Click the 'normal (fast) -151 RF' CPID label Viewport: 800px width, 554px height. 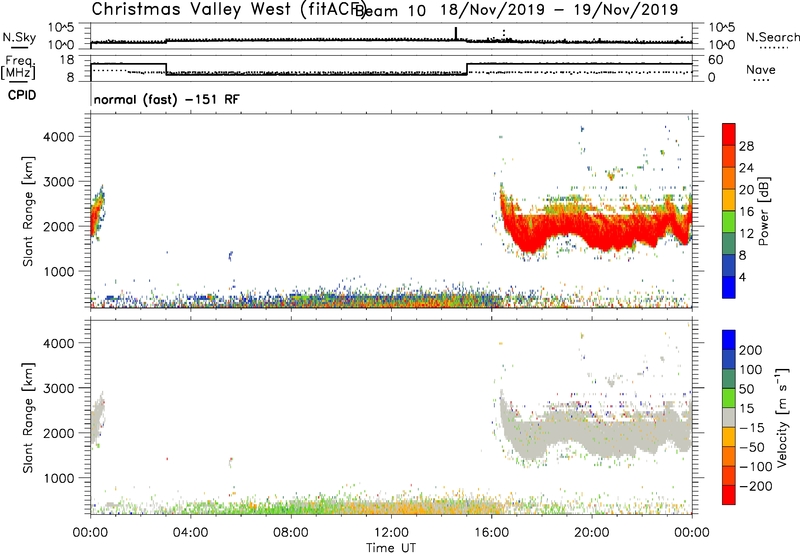pyautogui.click(x=166, y=99)
